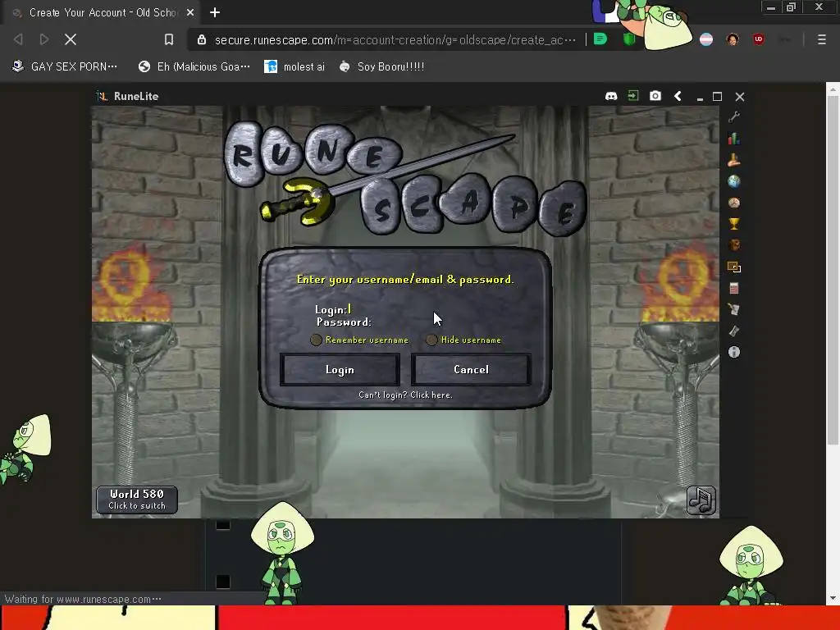Click the pink-blue striped round extension icon
840x630 pixels.
coord(706,39)
